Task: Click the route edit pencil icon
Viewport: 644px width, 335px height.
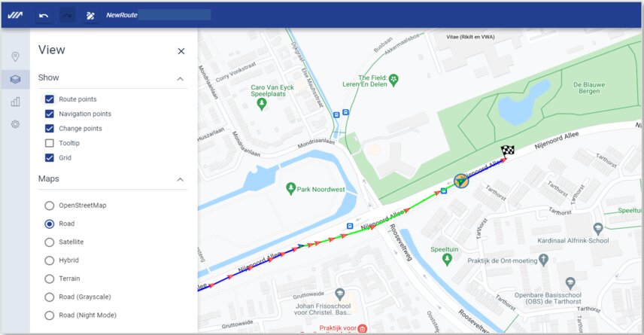Action: pos(90,15)
